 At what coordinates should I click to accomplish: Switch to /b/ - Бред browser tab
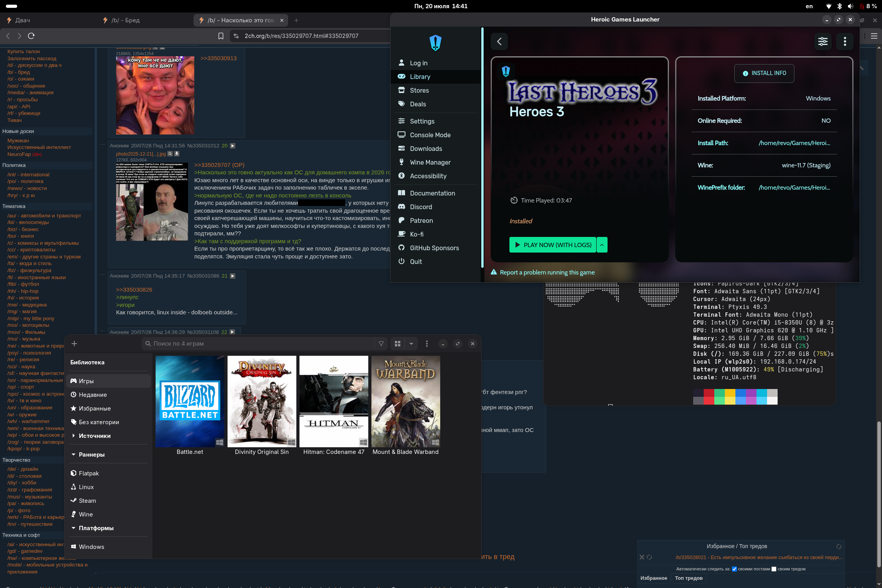pos(143,20)
